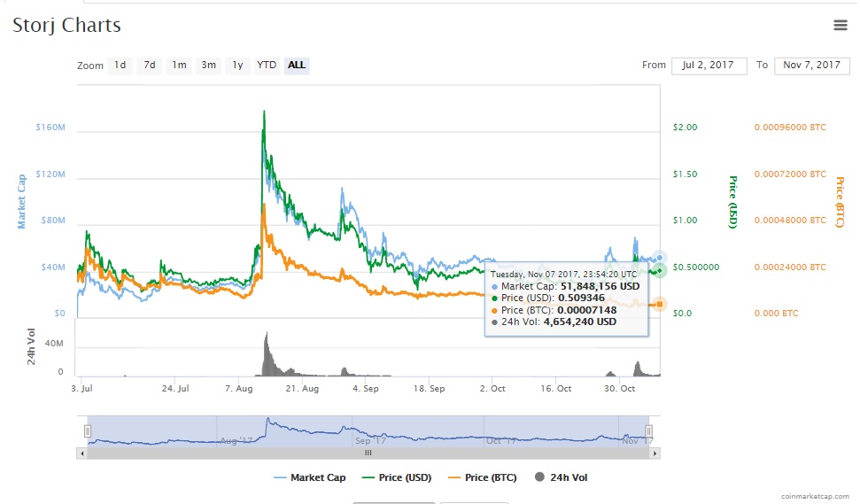Click the navigator mini-chart Sep '17 area
Image resolution: width=860 pixels, height=504 pixels.
(x=371, y=440)
